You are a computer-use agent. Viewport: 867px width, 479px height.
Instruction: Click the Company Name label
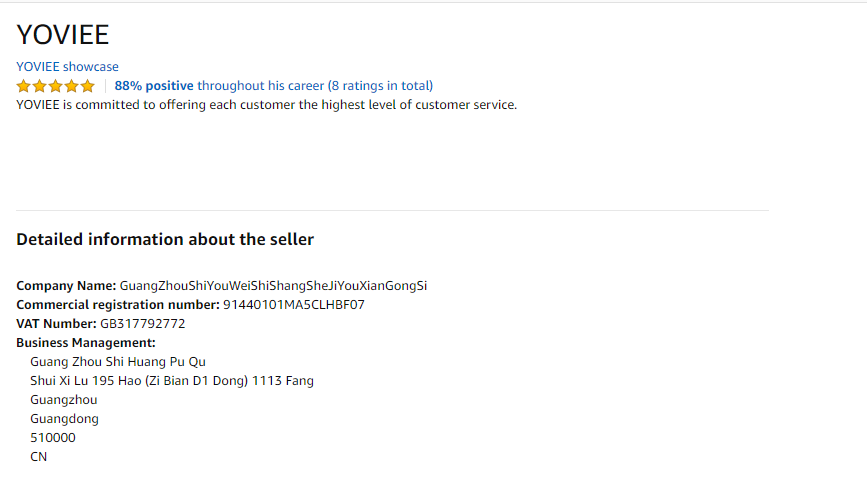click(x=66, y=286)
